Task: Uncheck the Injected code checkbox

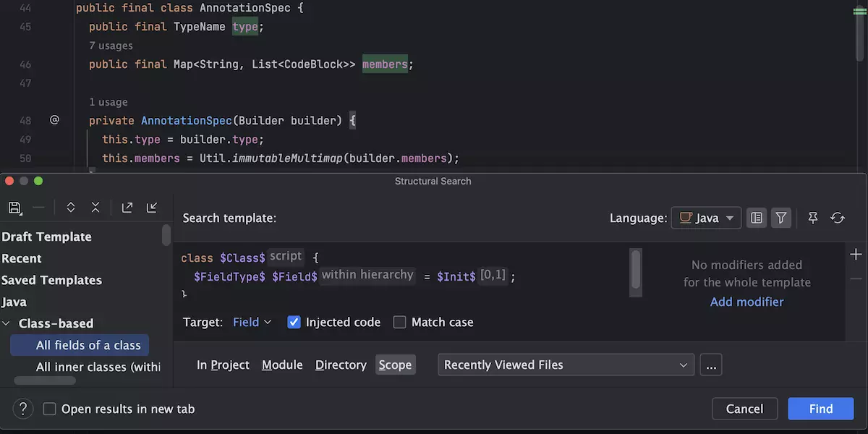Action: coord(294,323)
